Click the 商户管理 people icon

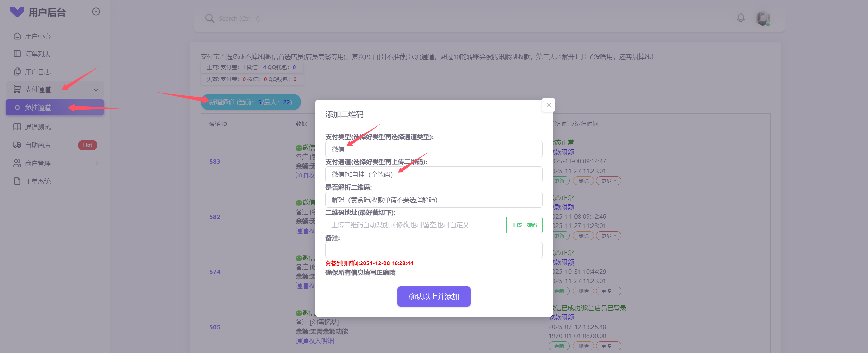pyautogui.click(x=17, y=163)
